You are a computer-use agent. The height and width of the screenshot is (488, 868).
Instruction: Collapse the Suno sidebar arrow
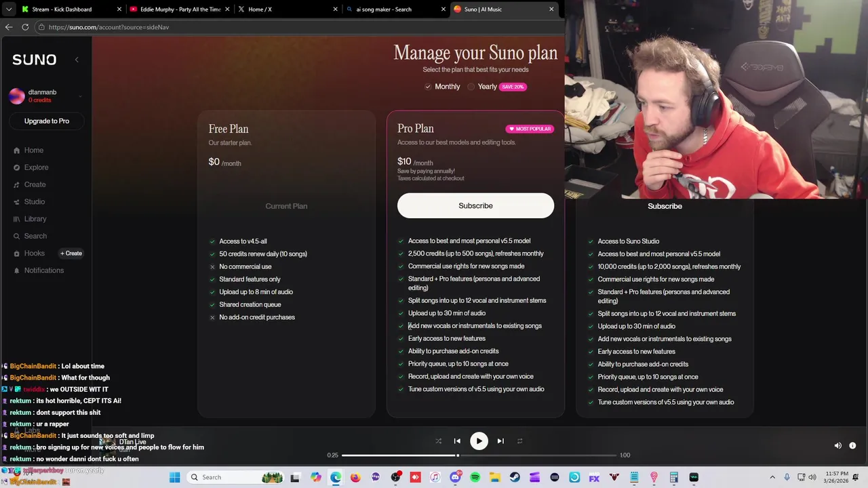point(77,60)
